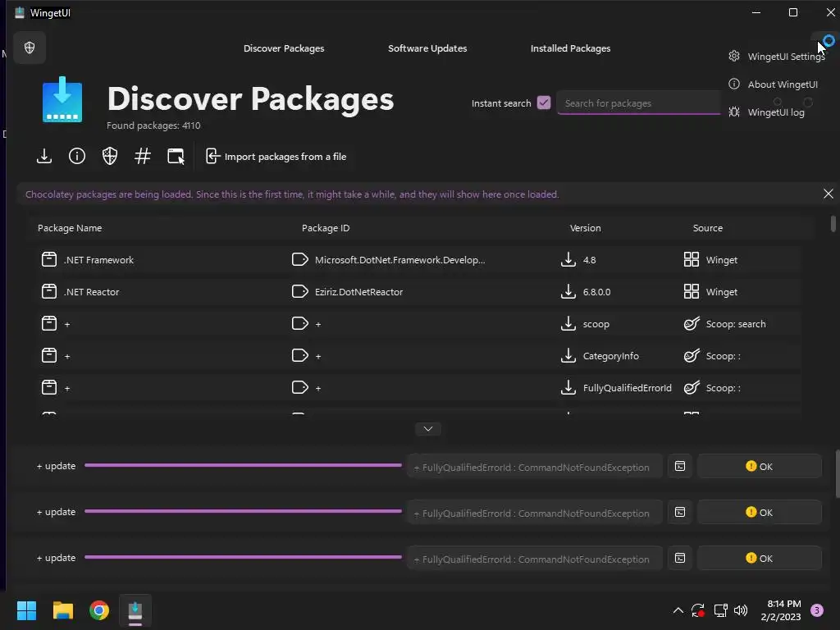Click the Scoop icon in Scoop: search row

(x=691, y=323)
